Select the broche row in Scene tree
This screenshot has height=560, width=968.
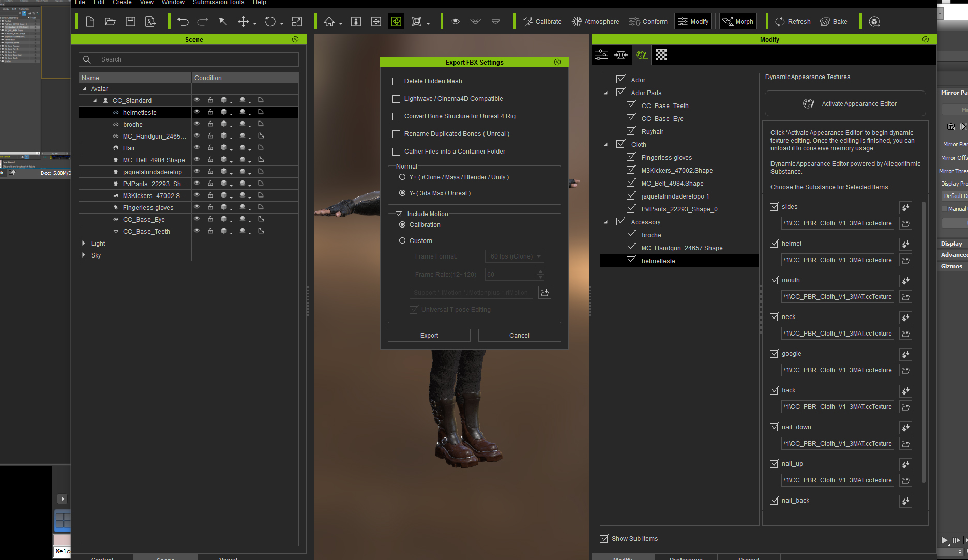click(188, 124)
